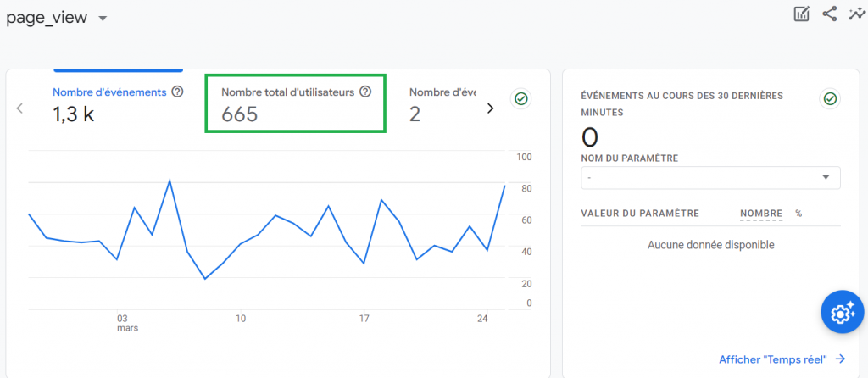This screenshot has height=378, width=868.
Task: Expand the Nom du paramètre dropdown
Action: click(x=710, y=177)
